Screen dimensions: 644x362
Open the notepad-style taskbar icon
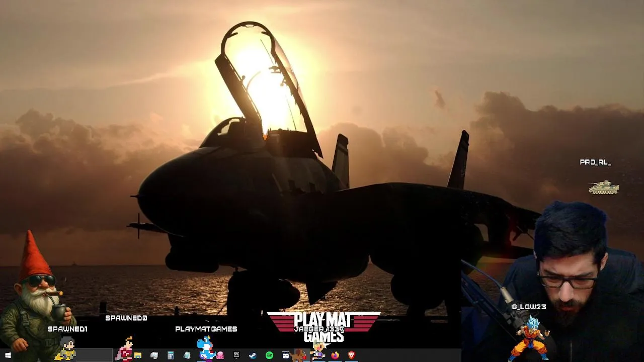coord(187,355)
